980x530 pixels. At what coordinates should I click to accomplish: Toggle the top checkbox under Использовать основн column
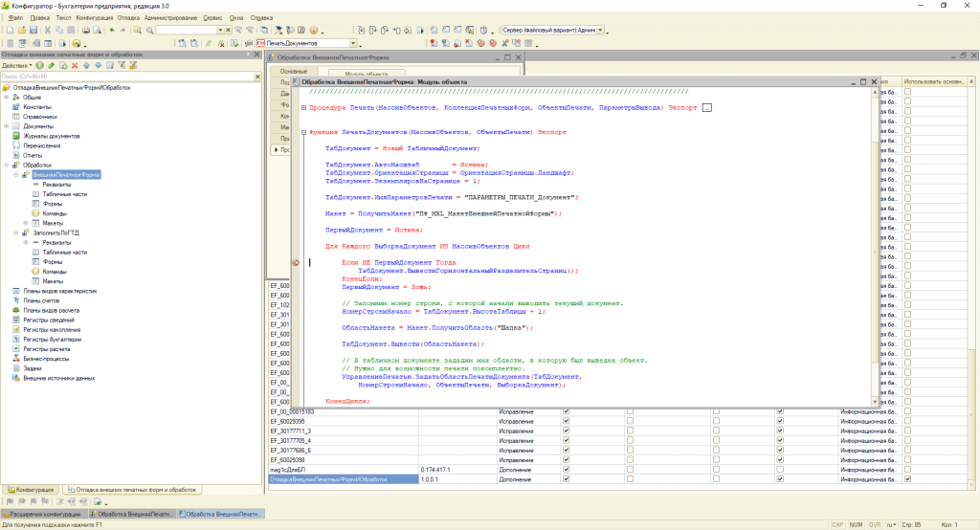(x=907, y=94)
